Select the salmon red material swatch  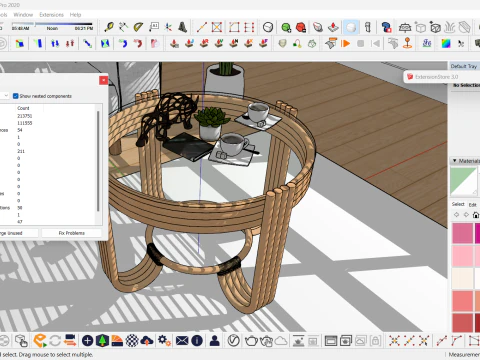[x=462, y=300]
